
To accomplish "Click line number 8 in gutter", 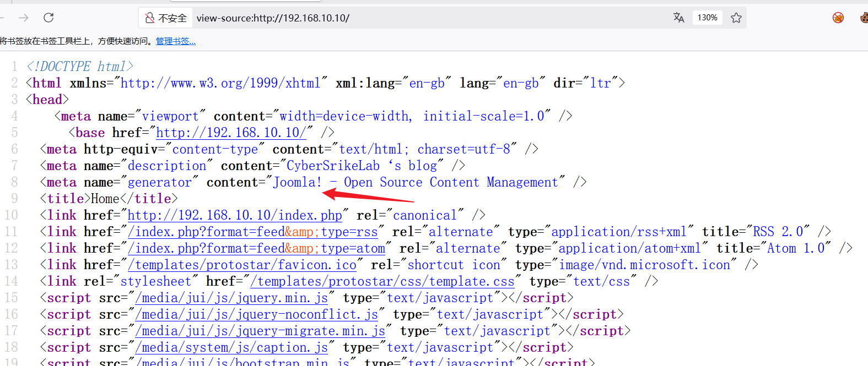I will click(x=14, y=182).
